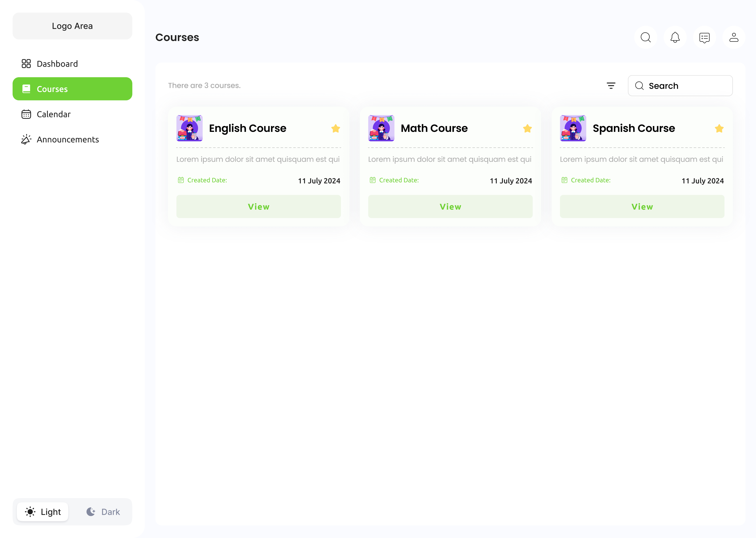Click English Course thumbnail image

pos(189,128)
